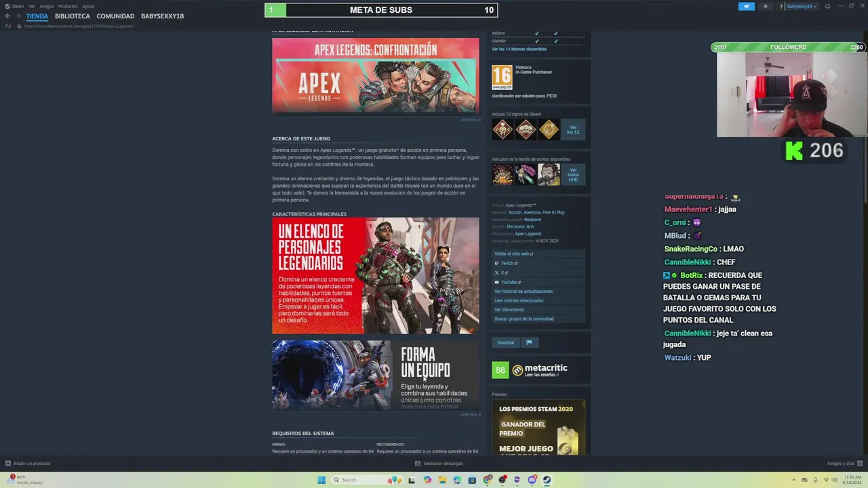Expand LEER MÁS under Forma un equipo
This screenshot has height=488, width=868.
470,415
